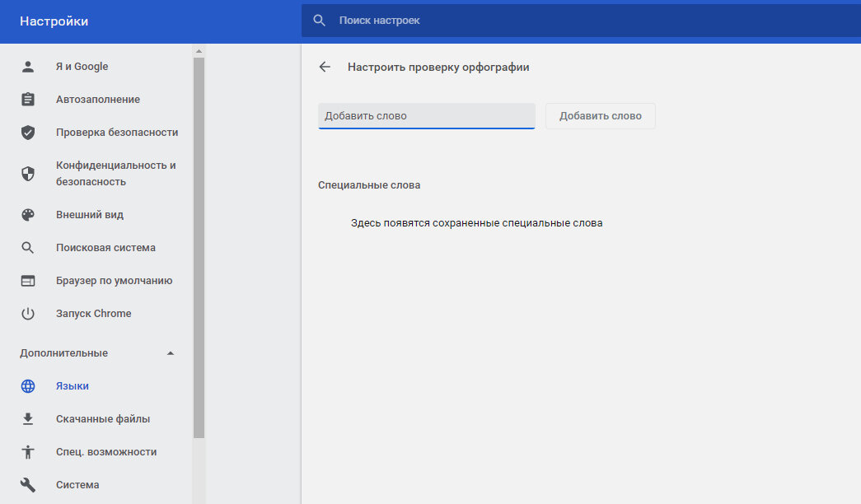
Task: Collapse the Дополнительные section arrow
Action: click(x=171, y=353)
